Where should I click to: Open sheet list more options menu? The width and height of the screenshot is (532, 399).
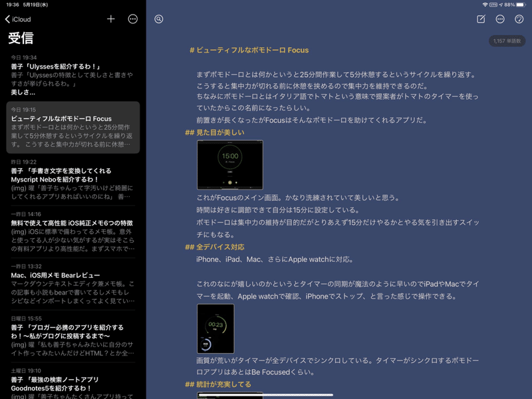132,19
